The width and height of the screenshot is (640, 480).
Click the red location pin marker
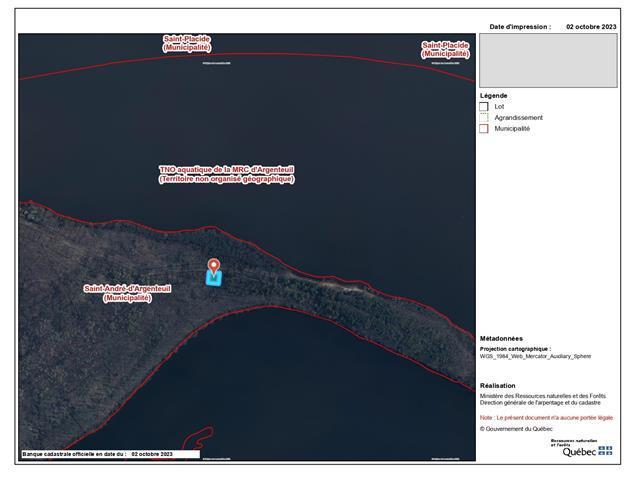pyautogui.click(x=213, y=265)
